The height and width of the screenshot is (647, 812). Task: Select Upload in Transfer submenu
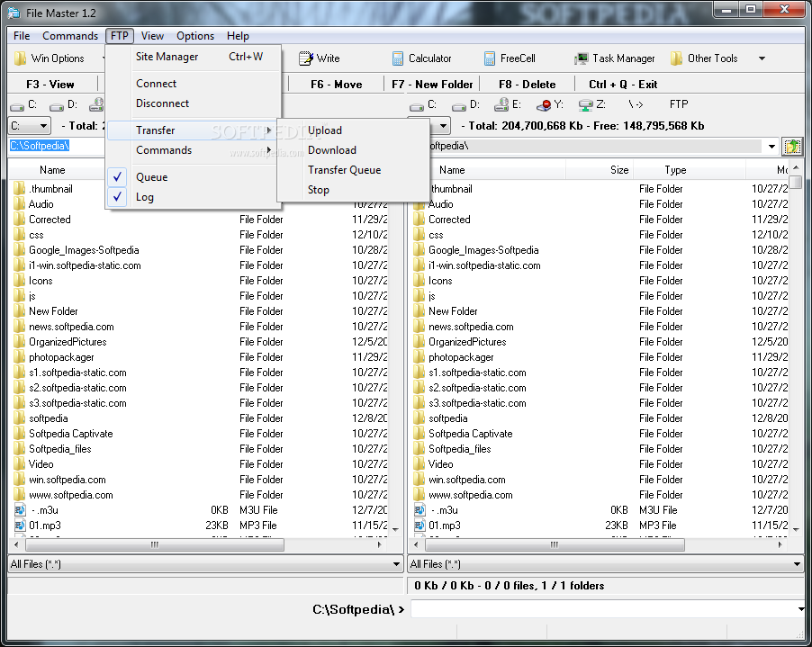pos(353,130)
